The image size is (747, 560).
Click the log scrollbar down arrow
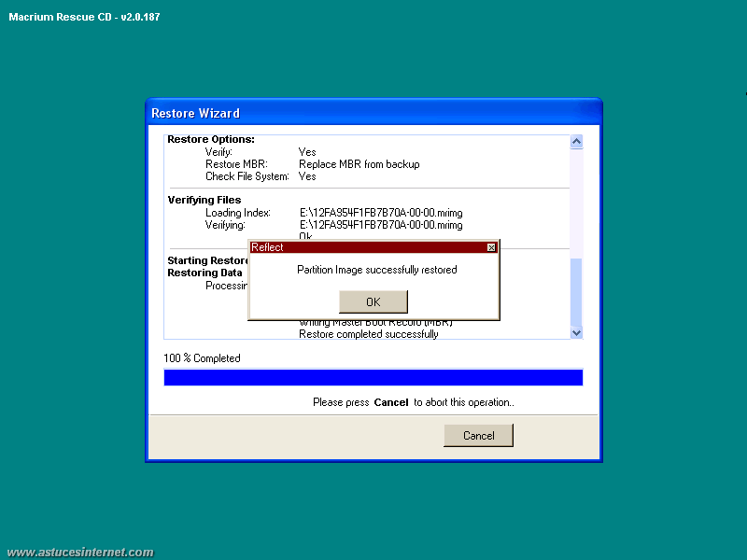point(576,333)
